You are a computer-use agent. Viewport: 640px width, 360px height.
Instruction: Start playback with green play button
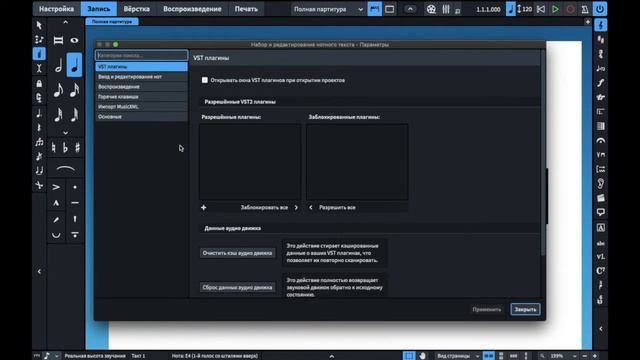(555, 9)
